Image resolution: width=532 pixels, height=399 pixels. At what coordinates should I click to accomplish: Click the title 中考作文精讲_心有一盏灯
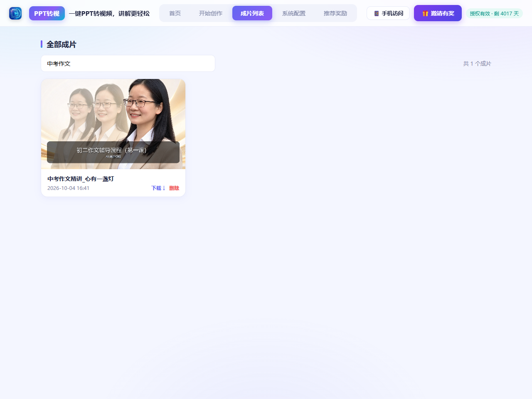(81, 179)
